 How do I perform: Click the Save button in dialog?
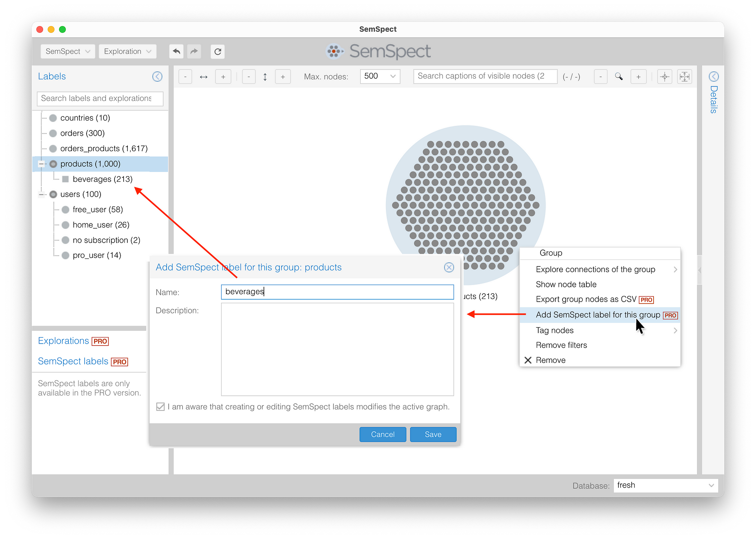(434, 434)
